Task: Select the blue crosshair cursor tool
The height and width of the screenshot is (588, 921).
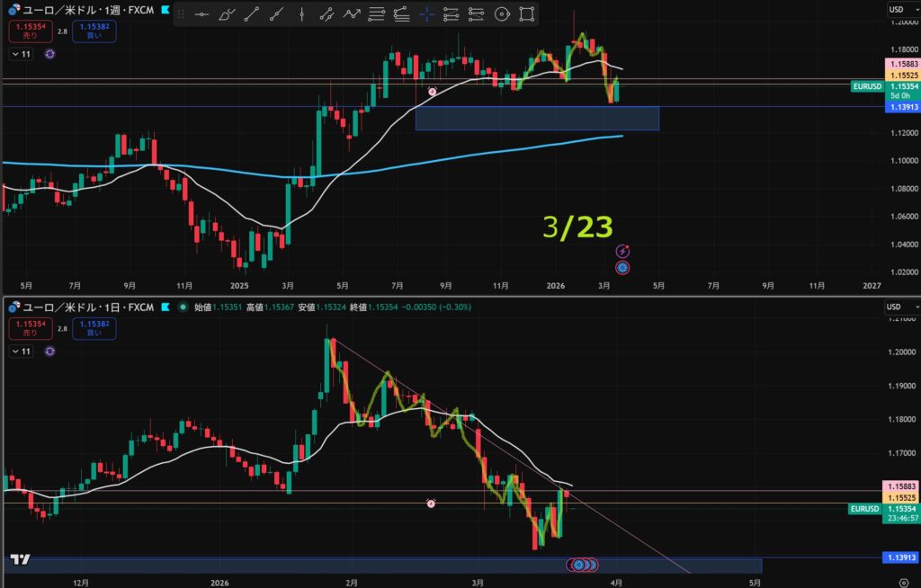Action: click(x=426, y=14)
